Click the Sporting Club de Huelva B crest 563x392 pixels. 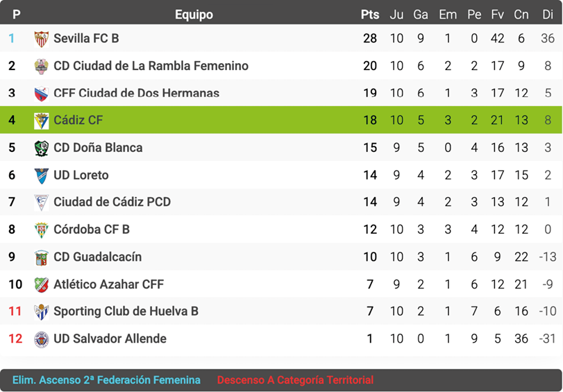click(42, 312)
